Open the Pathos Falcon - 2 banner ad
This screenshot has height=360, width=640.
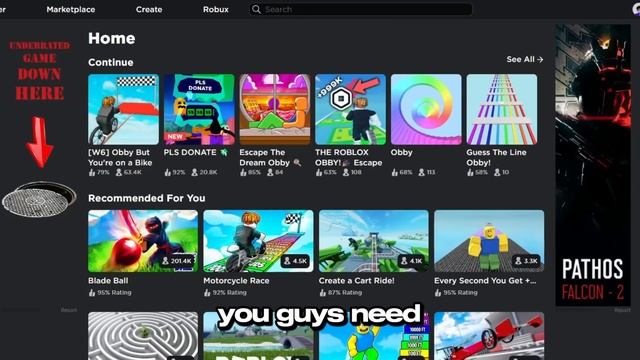593,165
